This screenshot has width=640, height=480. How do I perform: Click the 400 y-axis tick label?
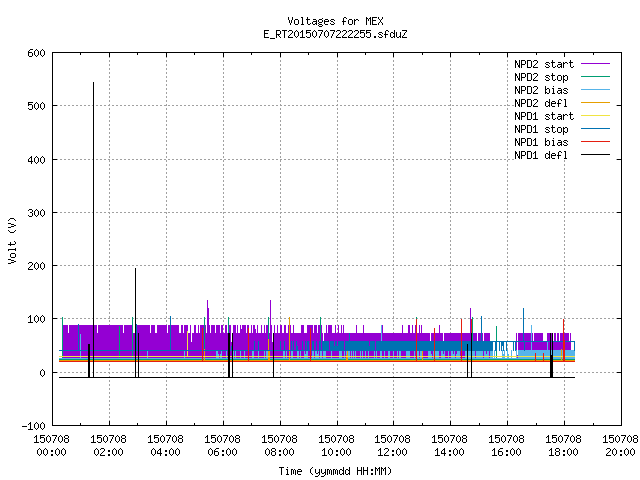coord(36,160)
